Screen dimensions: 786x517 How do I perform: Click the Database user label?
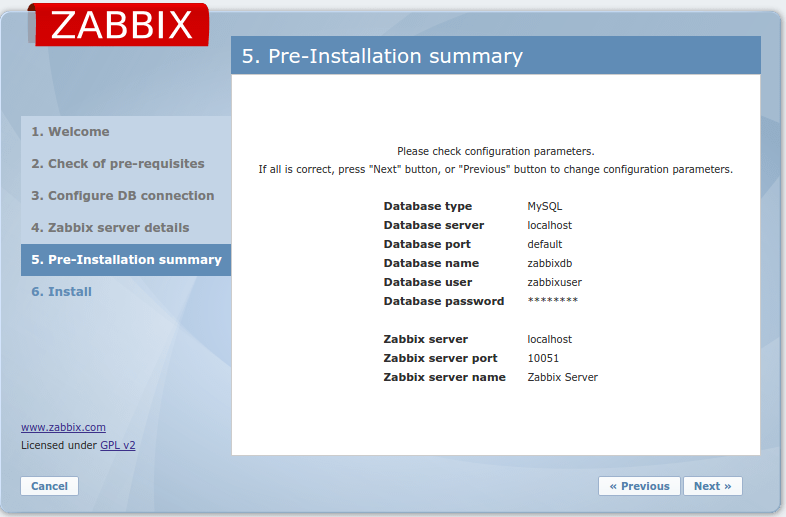428,282
